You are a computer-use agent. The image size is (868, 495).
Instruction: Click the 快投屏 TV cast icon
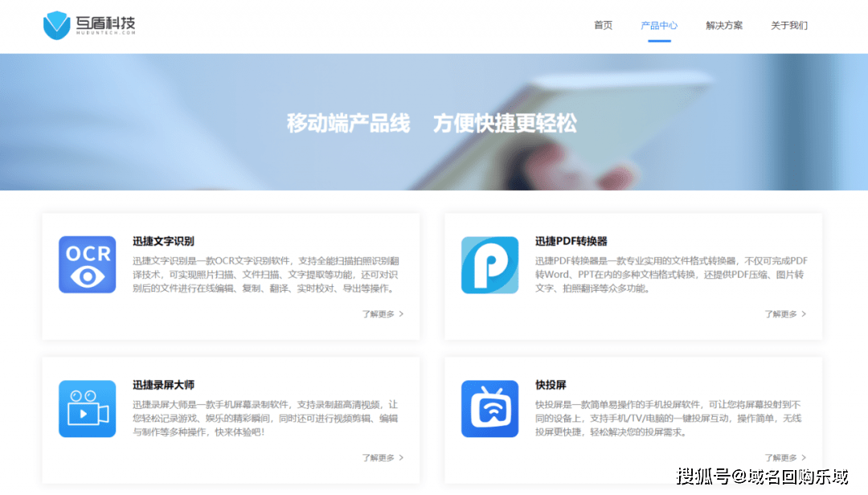point(490,409)
